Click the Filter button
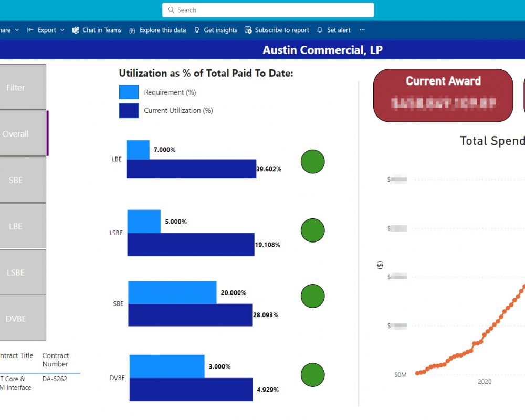 pyautogui.click(x=23, y=87)
